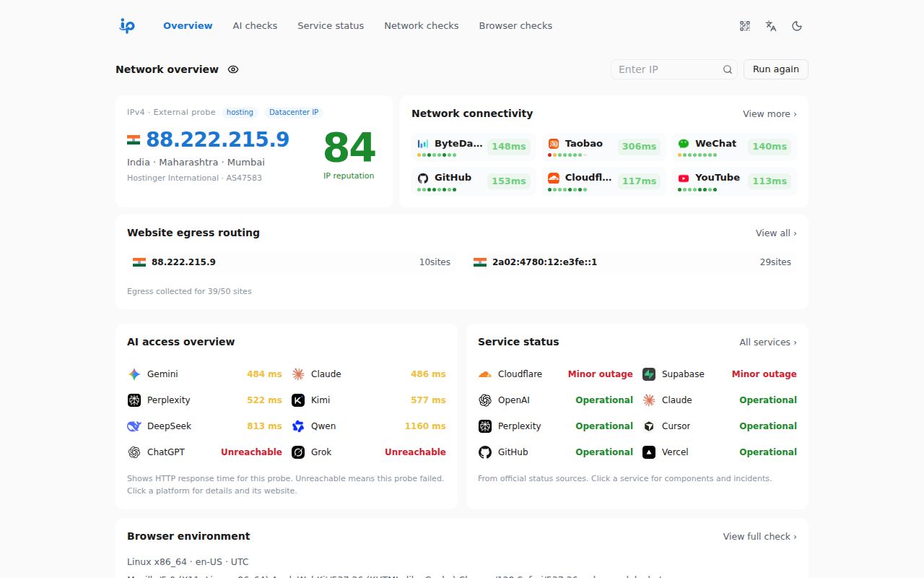
Task: Click the DeepSeek icon
Action: coord(134,426)
